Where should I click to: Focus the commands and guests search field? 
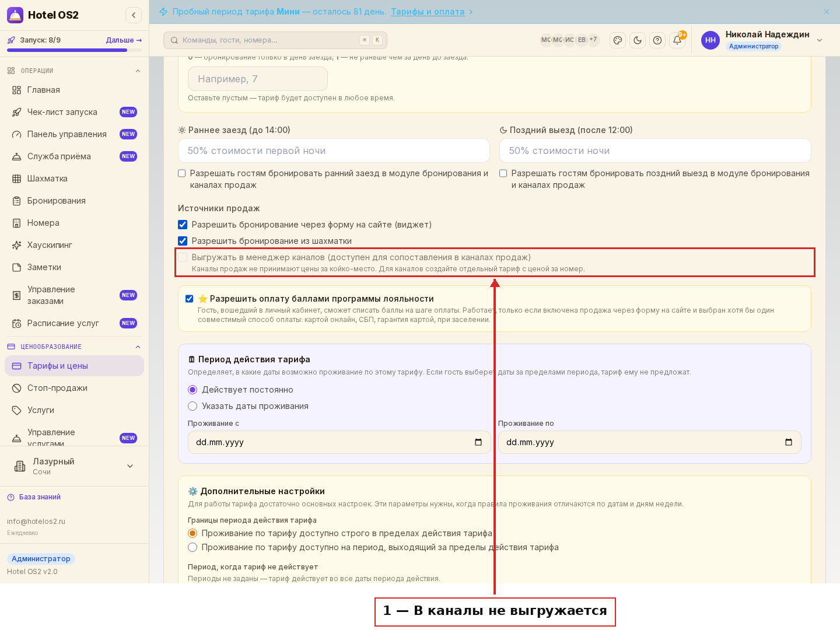pyautogui.click(x=275, y=40)
